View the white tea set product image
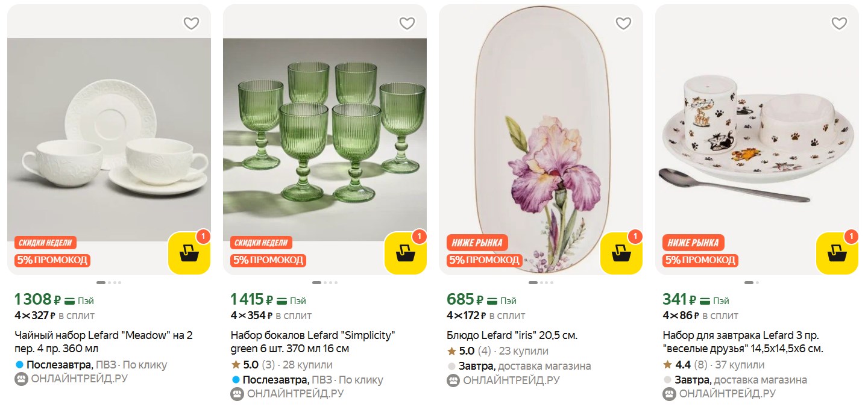The height and width of the screenshot is (407, 868). pos(109,140)
